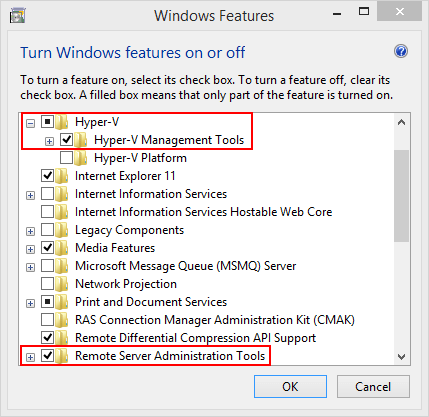Viewport: 429px width, 417px height.
Task: Expand Internet Information Services node
Action: click(x=30, y=195)
